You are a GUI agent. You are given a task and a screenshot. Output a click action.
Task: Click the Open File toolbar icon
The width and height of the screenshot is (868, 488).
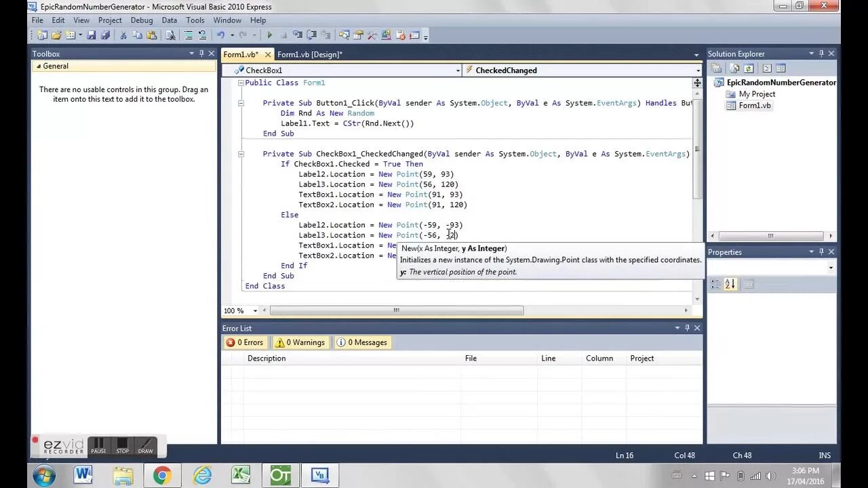coord(57,35)
